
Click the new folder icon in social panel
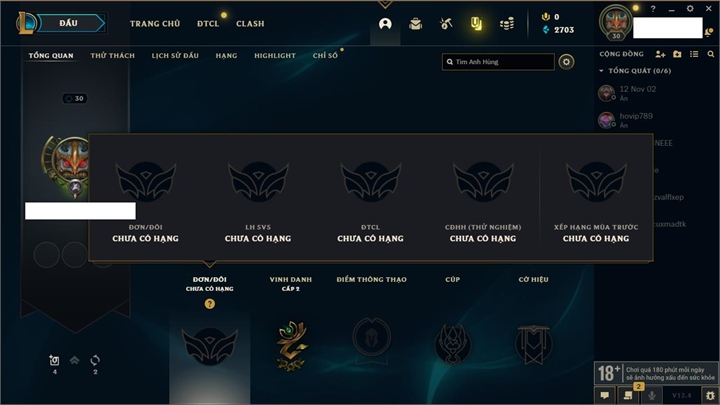pyautogui.click(x=677, y=54)
